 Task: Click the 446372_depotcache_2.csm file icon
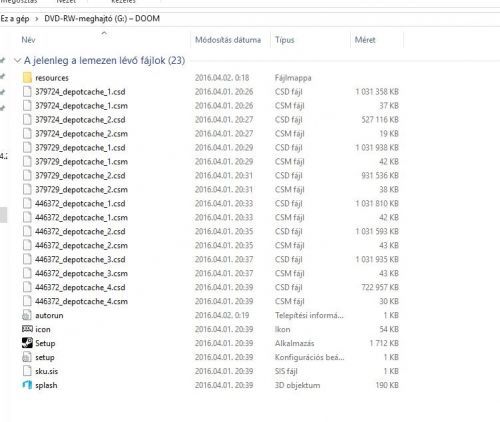(x=27, y=246)
